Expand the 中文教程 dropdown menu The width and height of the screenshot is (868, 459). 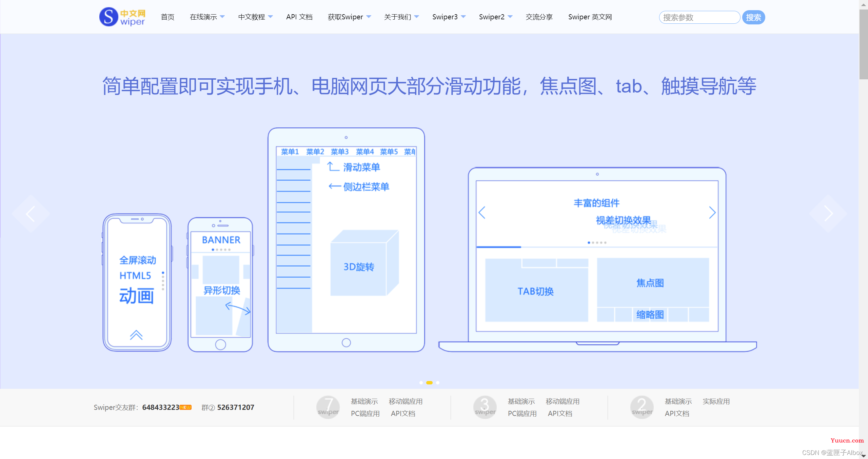tap(255, 17)
